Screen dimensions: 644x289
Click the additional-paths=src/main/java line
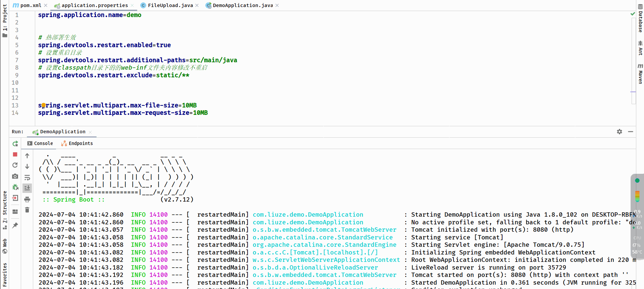[138, 60]
